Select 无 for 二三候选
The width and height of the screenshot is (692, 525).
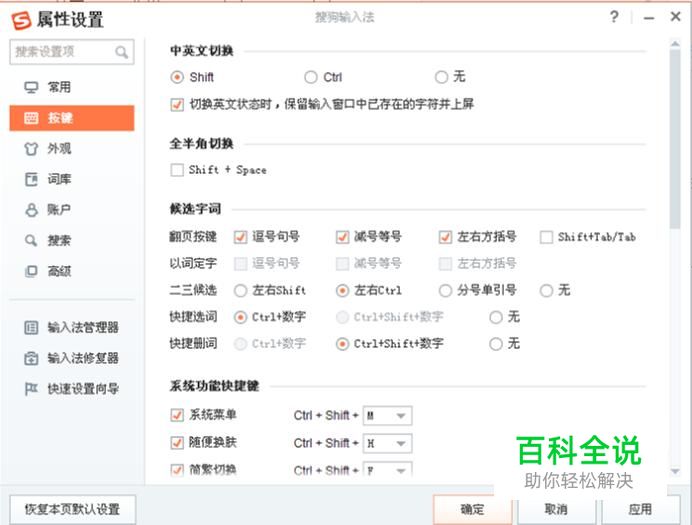[546, 291]
